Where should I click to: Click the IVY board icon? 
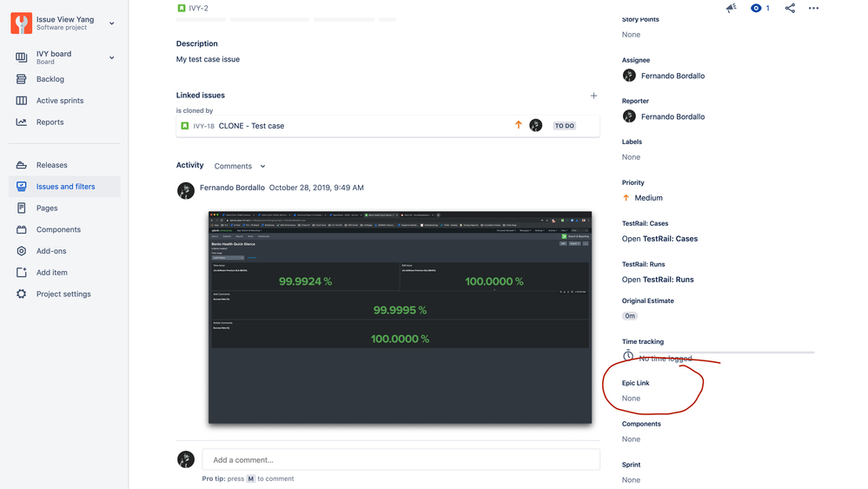coord(21,57)
